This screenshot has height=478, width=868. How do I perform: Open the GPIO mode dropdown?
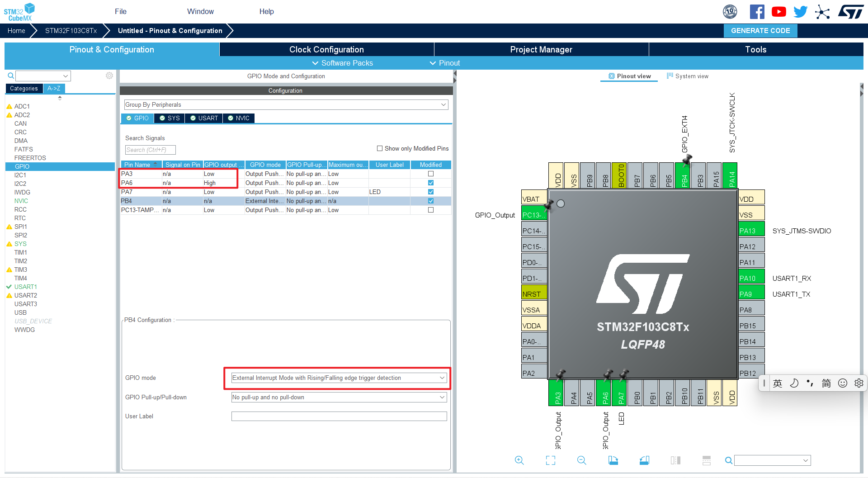(x=339, y=378)
